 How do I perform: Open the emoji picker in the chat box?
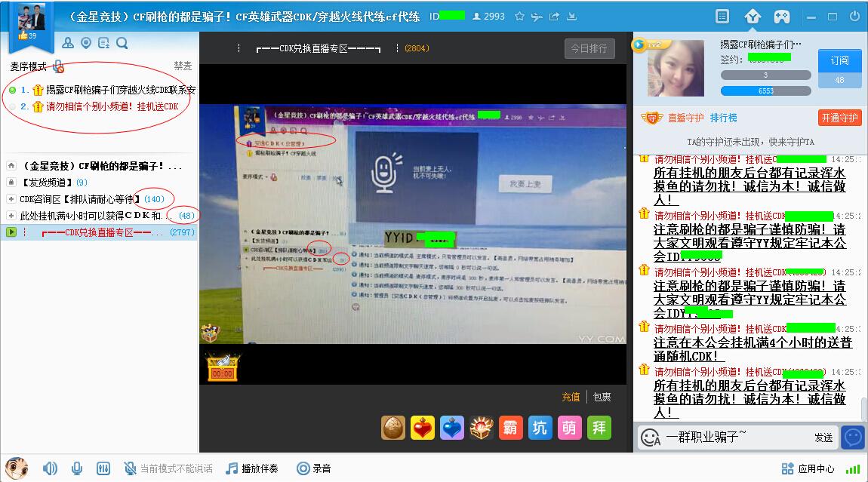click(651, 437)
